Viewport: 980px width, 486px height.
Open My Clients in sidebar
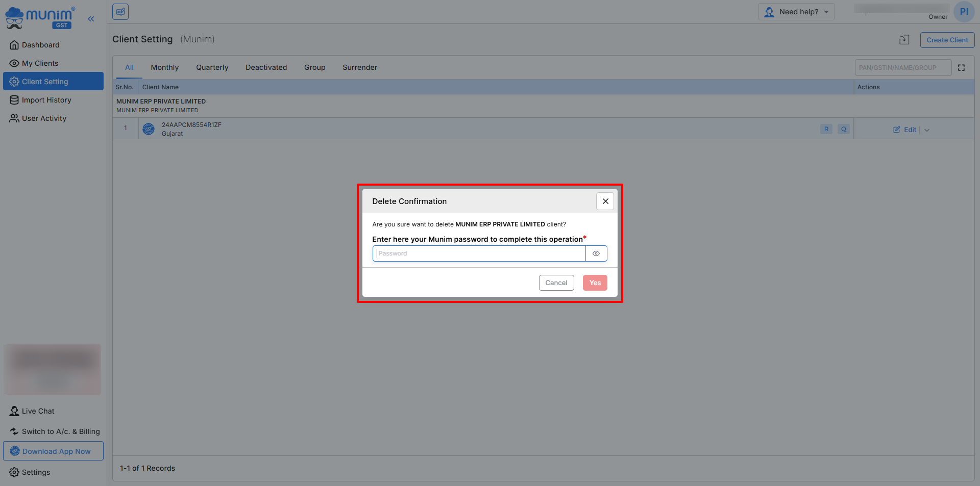tap(40, 63)
